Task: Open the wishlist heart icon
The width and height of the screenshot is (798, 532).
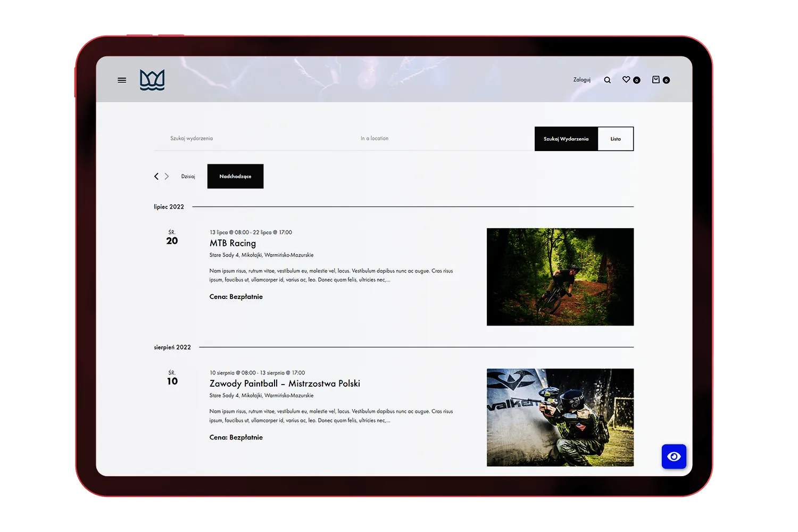Action: click(x=626, y=80)
